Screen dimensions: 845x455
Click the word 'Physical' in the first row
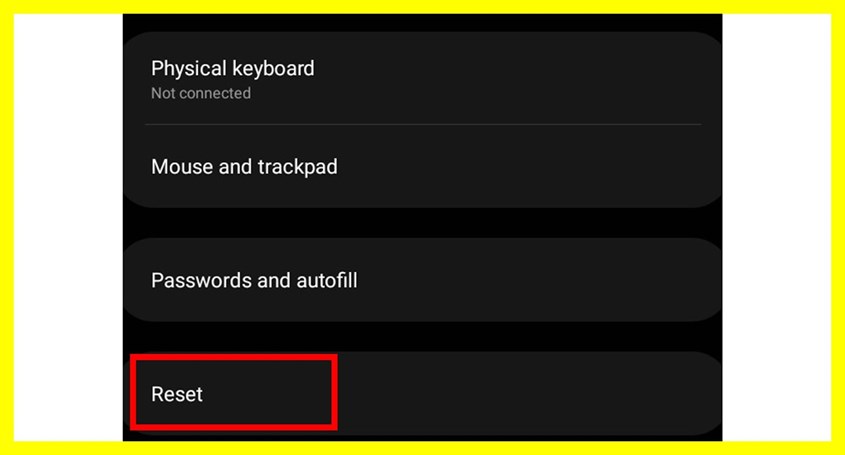tap(188, 68)
